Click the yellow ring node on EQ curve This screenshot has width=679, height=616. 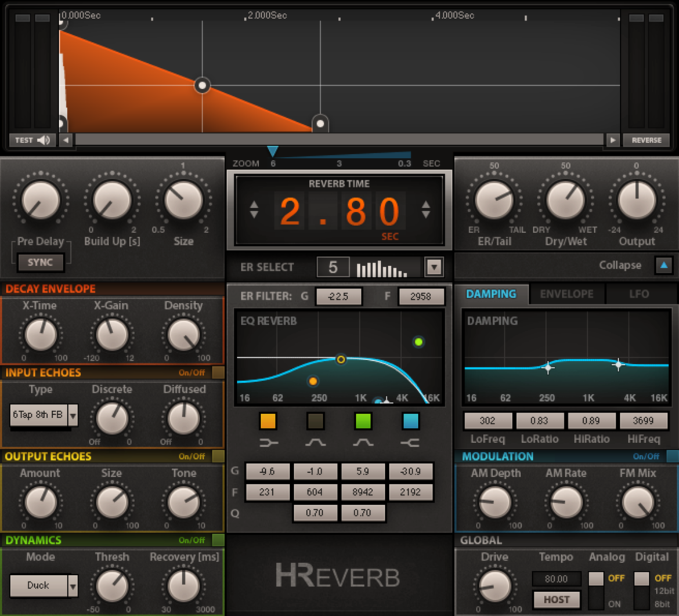(x=341, y=359)
